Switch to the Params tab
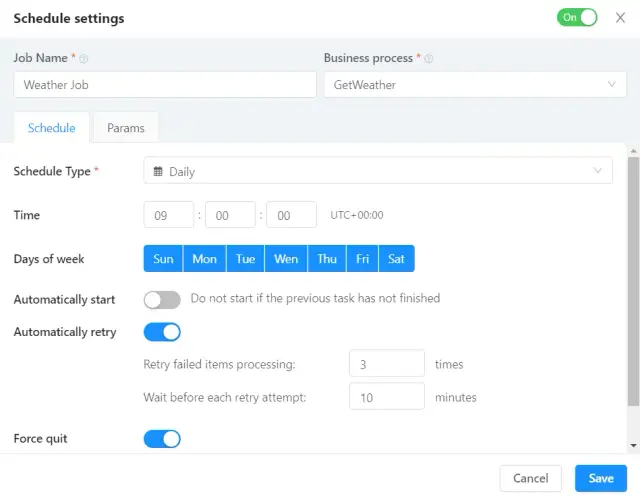640x500 pixels. 126,128
